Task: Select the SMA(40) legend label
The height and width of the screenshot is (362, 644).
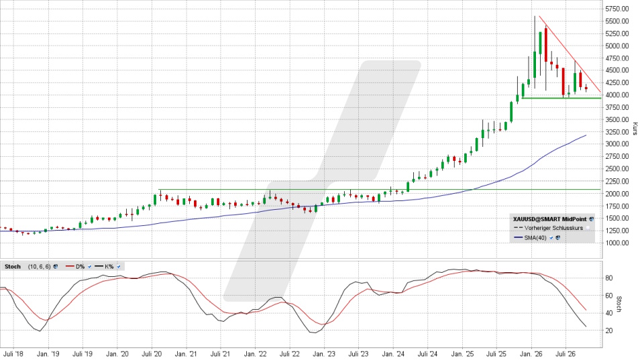Action: point(535,237)
